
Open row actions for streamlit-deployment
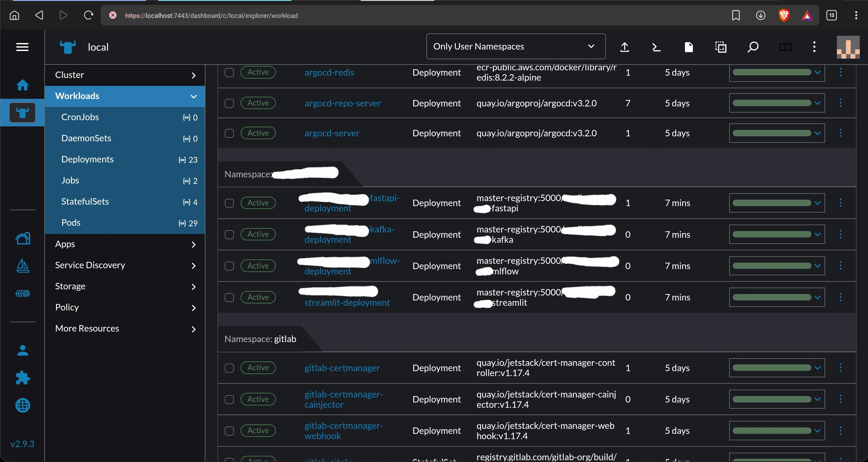click(840, 297)
